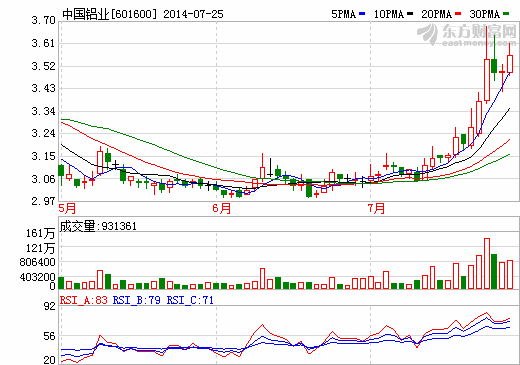Viewport: 520px width, 365px height.
Task: Click the 403200 volume axis label
Action: (x=37, y=277)
